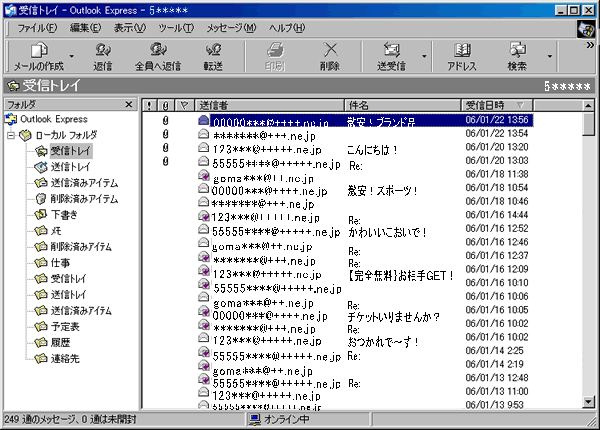Select message with subject かわいいこおいで！
The height and width of the screenshot is (430, 600).
tap(387, 232)
